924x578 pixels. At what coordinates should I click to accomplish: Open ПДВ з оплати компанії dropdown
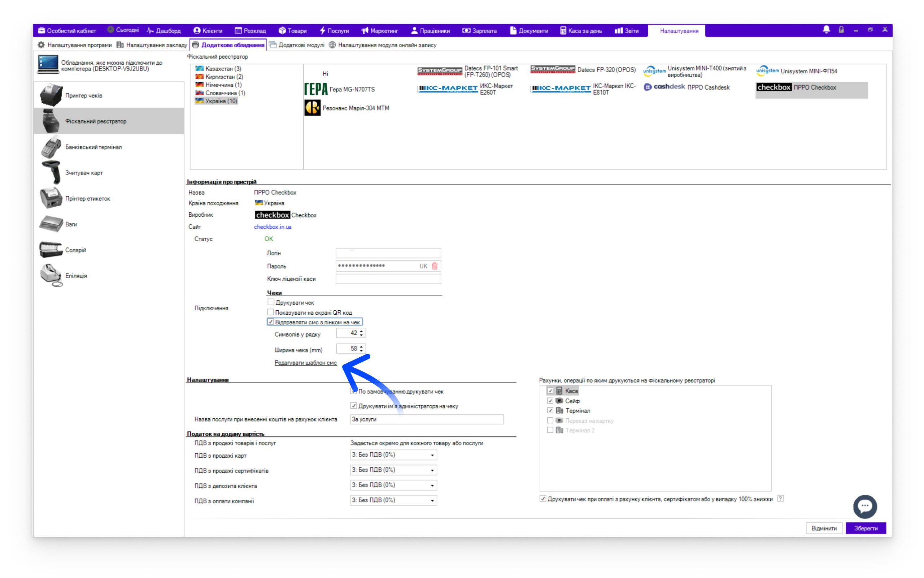[394, 500]
